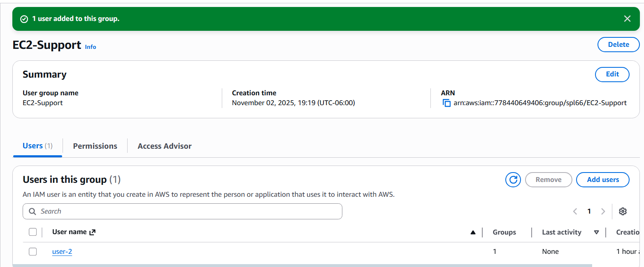This screenshot has height=267, width=644.
Task: Click the Add users button
Action: point(602,180)
